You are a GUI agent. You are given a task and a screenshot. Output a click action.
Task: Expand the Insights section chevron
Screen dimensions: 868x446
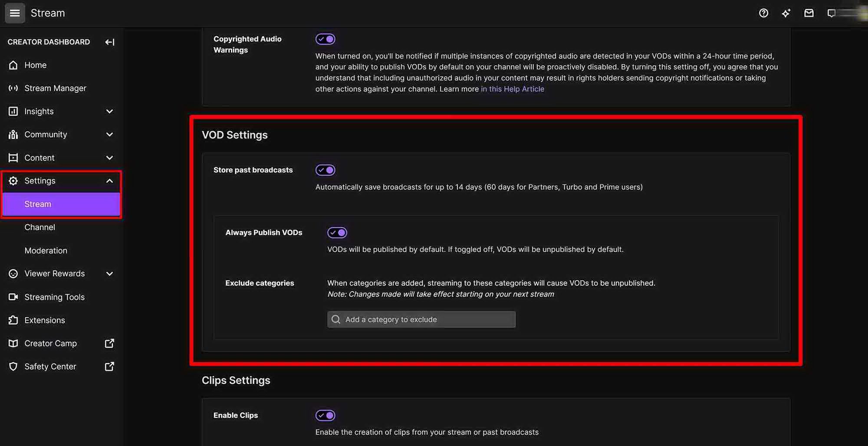click(109, 111)
